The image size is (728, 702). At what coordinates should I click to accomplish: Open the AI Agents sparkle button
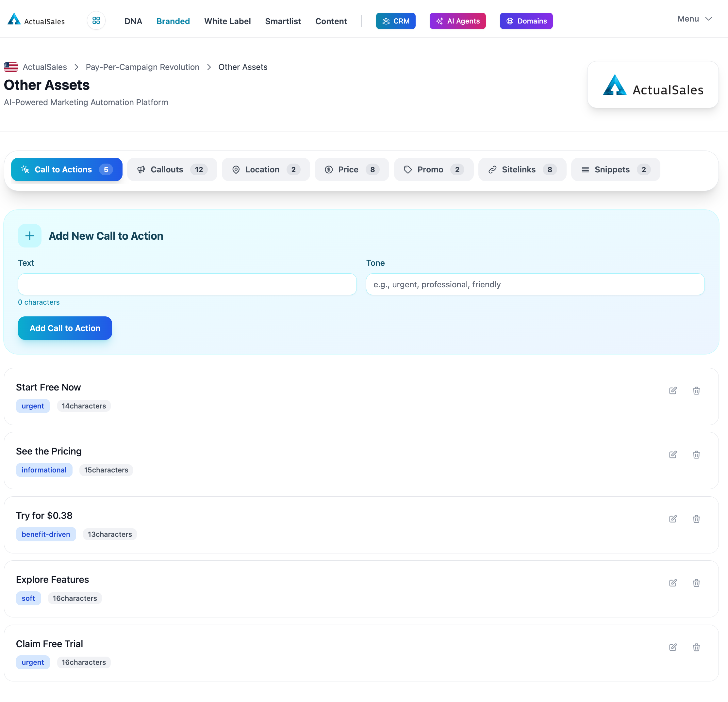click(457, 21)
